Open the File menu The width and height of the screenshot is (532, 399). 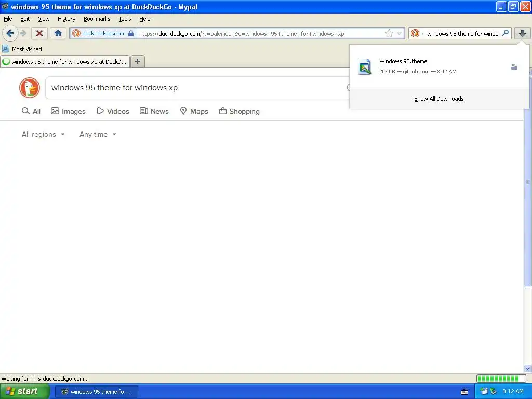click(x=8, y=19)
